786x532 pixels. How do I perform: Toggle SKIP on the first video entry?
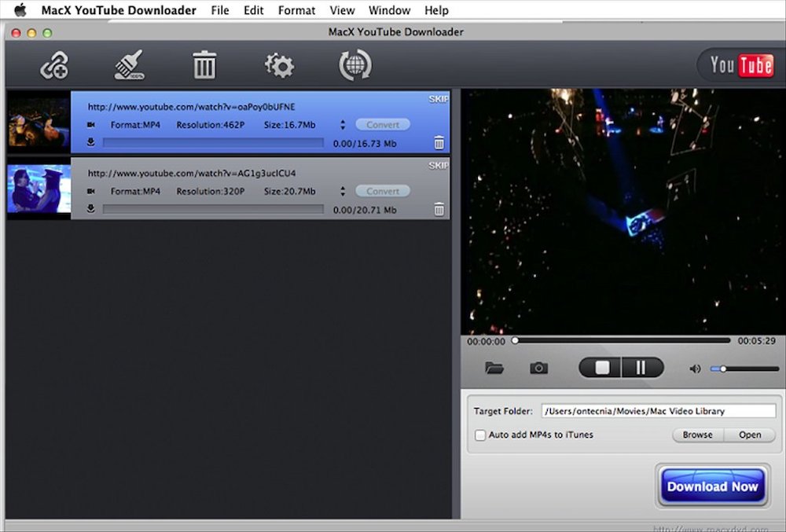point(438,99)
